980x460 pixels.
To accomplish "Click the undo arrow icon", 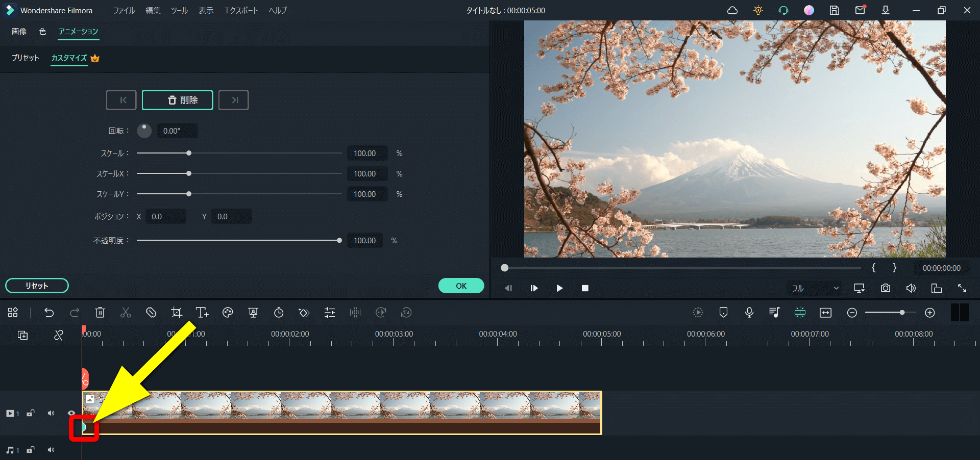I will 49,313.
